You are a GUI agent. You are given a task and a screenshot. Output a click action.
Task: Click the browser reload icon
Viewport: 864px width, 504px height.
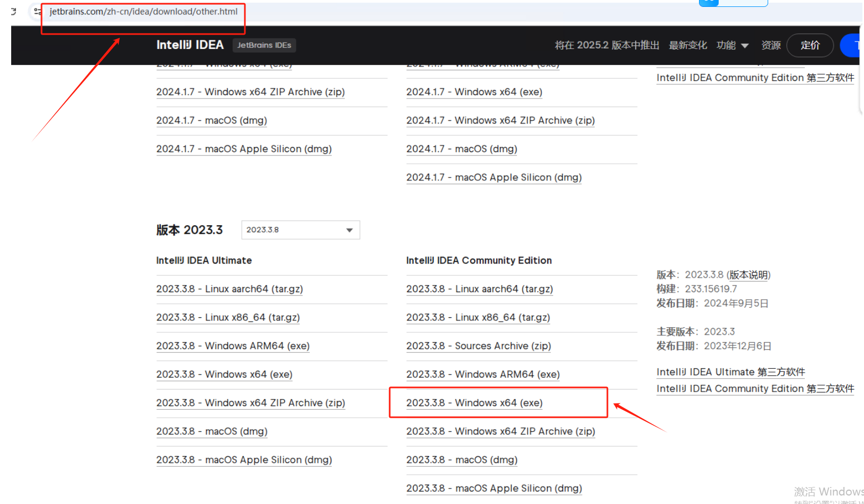tap(13, 11)
